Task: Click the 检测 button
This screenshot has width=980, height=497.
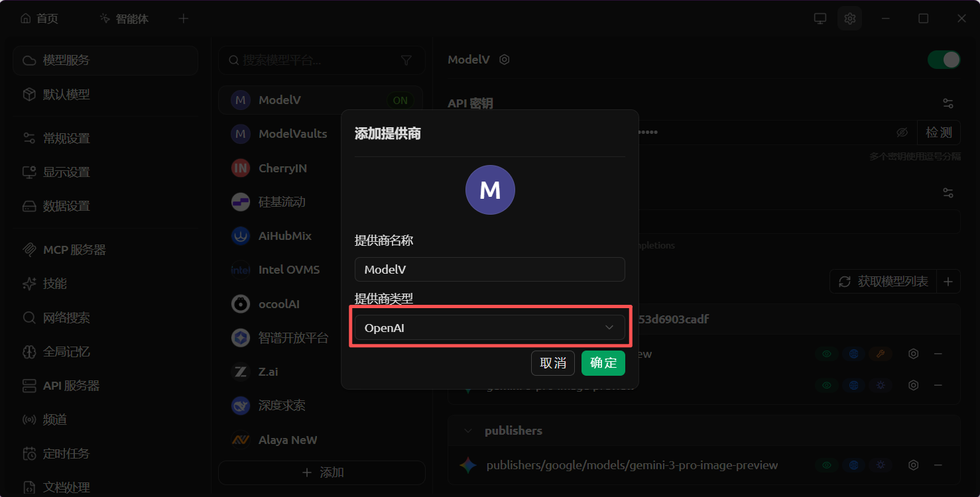Action: click(x=939, y=133)
